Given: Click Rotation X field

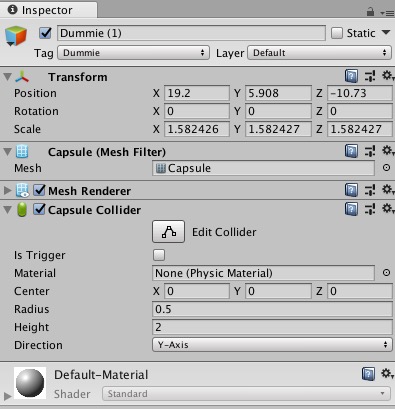Looking at the screenshot, I should pos(197,111).
